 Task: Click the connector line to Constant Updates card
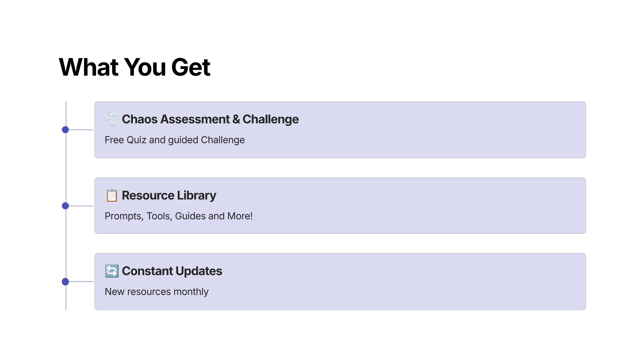pyautogui.click(x=81, y=282)
